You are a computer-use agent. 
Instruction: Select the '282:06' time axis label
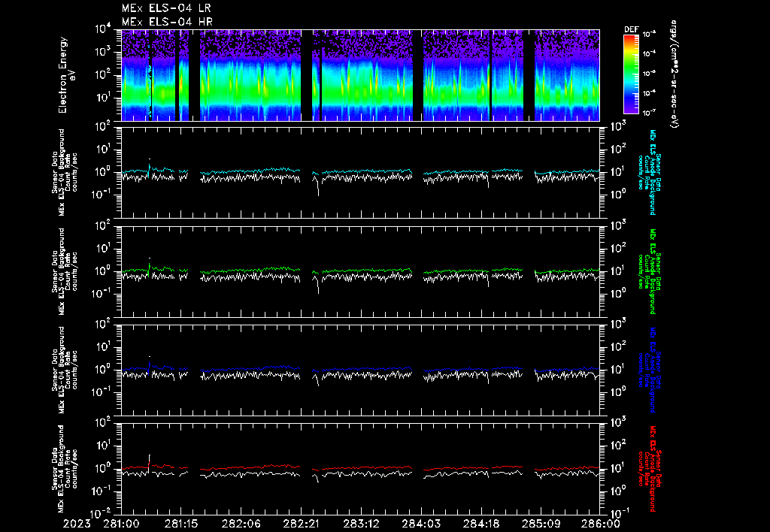coord(241,524)
